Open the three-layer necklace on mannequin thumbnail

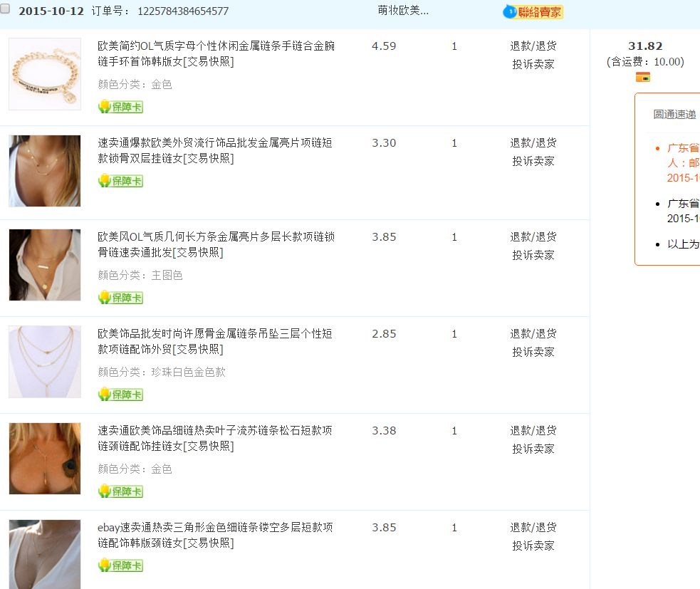[45, 362]
